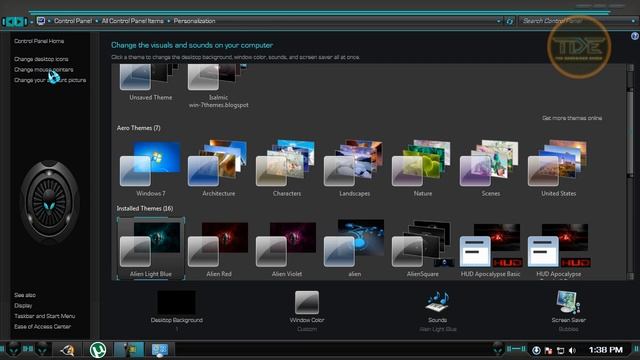Click the address bar computer icon

(x=40, y=21)
